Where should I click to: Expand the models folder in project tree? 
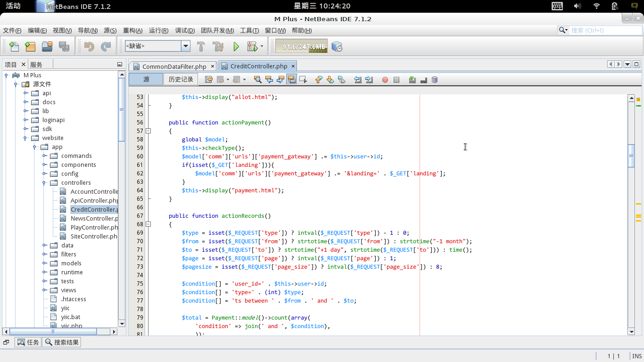click(44, 263)
